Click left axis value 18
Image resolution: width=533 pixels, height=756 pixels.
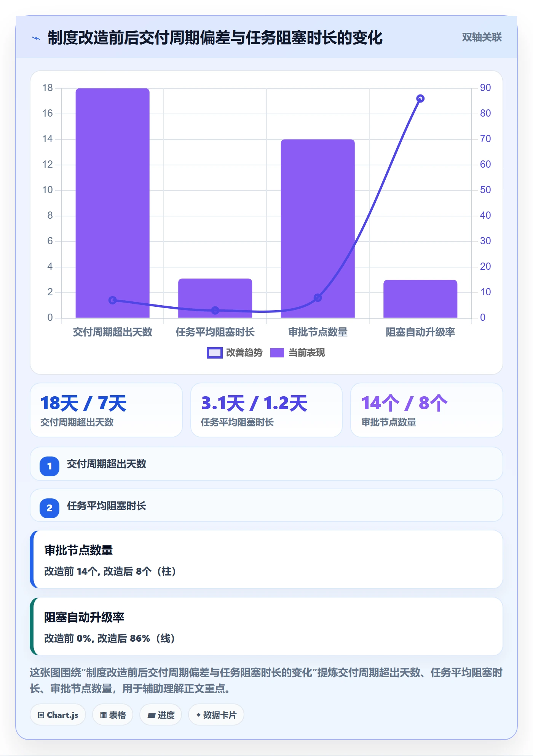48,88
